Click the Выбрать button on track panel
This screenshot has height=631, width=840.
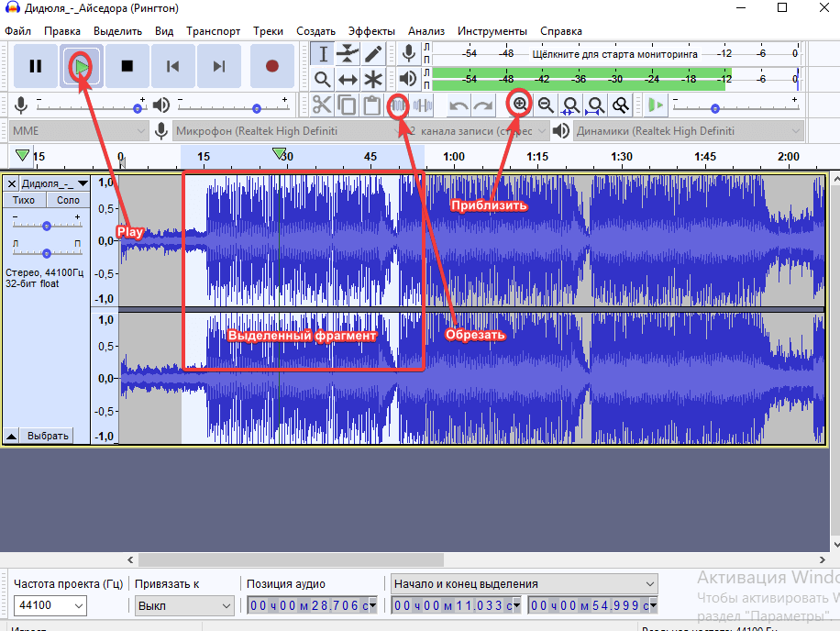point(48,436)
